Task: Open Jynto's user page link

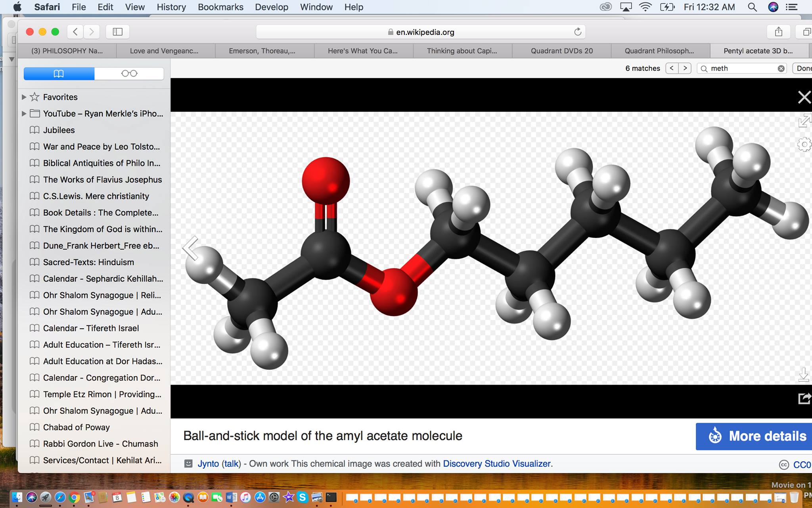Action: click(208, 464)
